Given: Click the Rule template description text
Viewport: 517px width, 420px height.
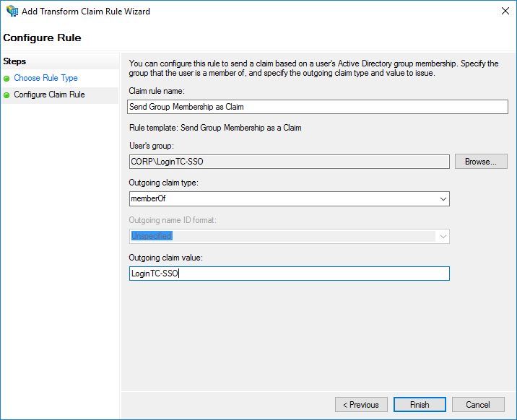Looking at the screenshot, I should tap(215, 128).
